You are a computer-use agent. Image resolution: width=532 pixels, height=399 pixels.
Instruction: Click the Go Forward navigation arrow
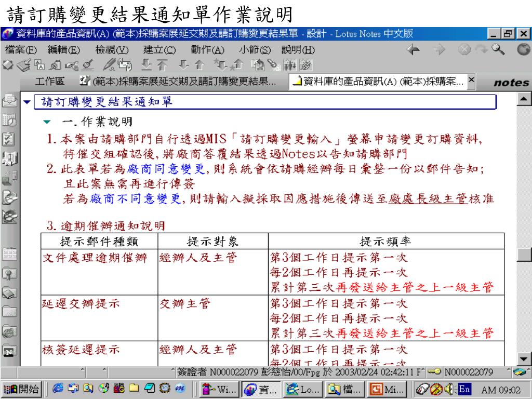coord(440,50)
